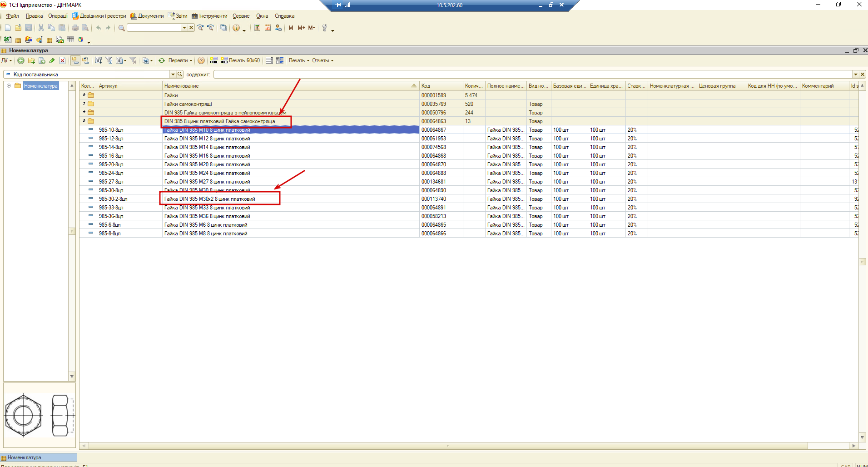Toggle the M+ memory button
The width and height of the screenshot is (868, 467).
tap(302, 28)
